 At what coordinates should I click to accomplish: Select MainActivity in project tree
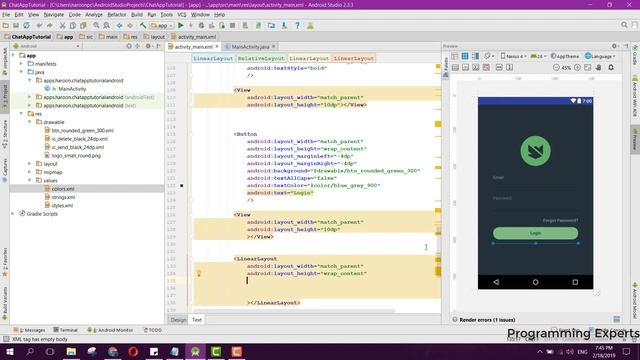(x=72, y=89)
